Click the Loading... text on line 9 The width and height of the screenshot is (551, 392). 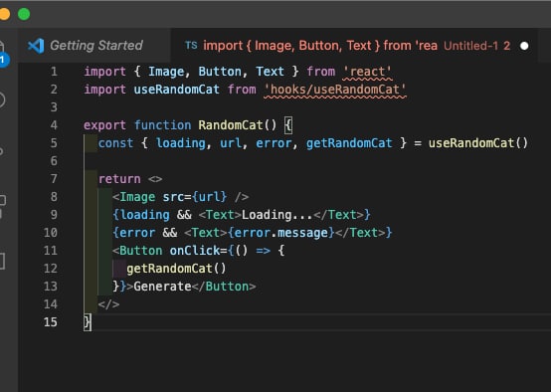[276, 215]
